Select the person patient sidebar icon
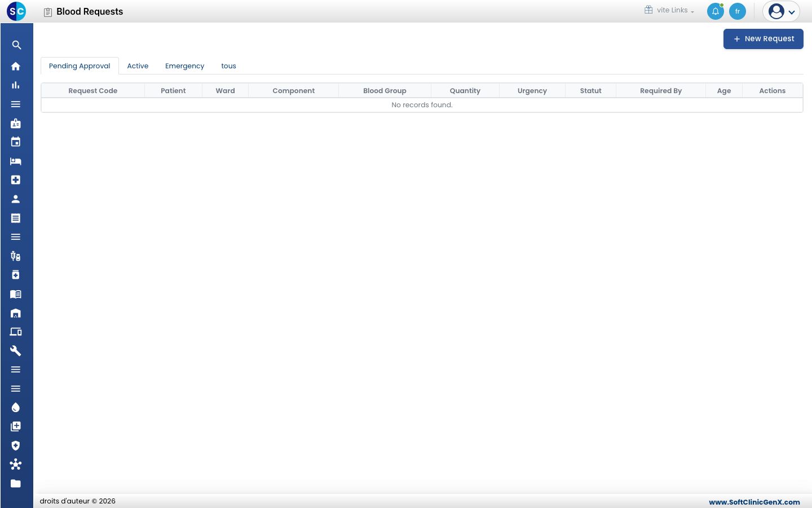This screenshot has width=812, height=508. pyautogui.click(x=16, y=199)
